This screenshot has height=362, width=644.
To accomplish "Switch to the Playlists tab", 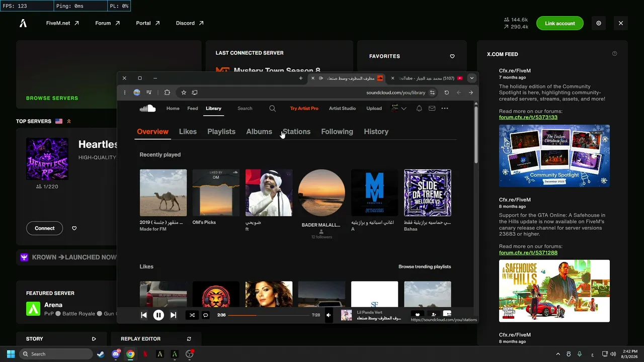I will click(x=221, y=132).
